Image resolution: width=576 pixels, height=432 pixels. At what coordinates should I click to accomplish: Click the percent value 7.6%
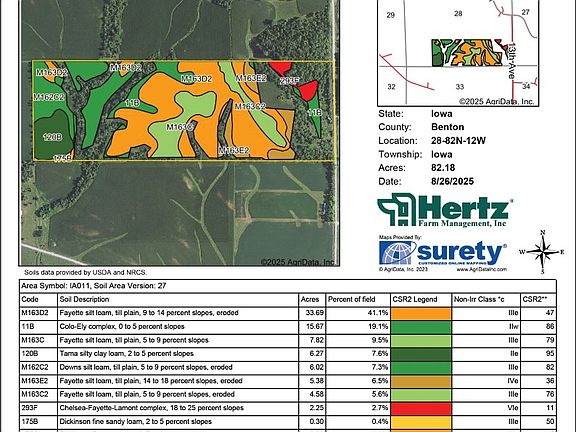point(380,354)
